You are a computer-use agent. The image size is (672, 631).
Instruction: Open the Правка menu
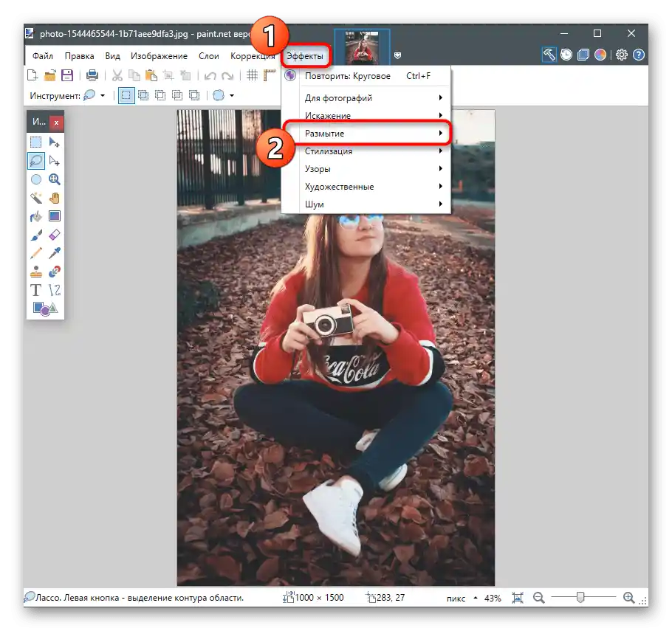click(79, 55)
